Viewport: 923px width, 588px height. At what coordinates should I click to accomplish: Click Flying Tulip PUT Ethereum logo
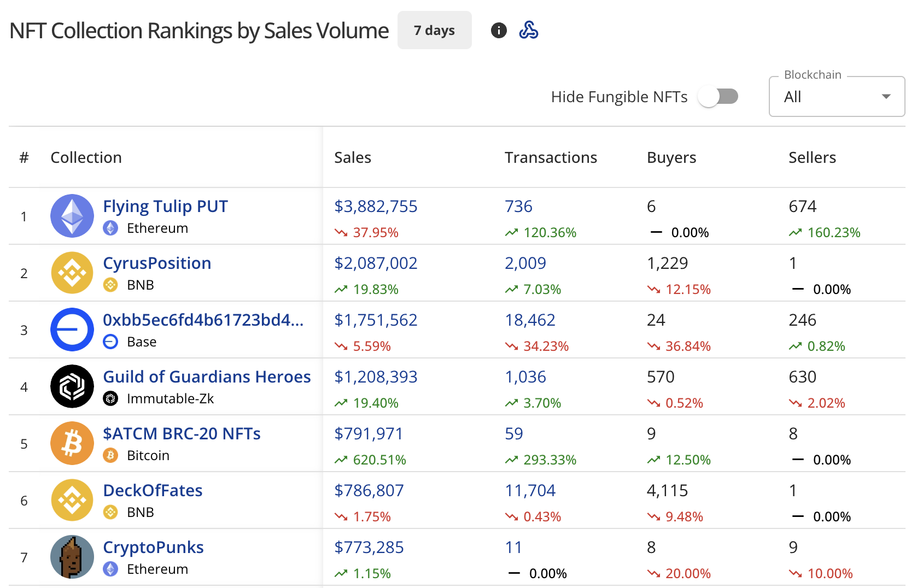click(x=72, y=216)
